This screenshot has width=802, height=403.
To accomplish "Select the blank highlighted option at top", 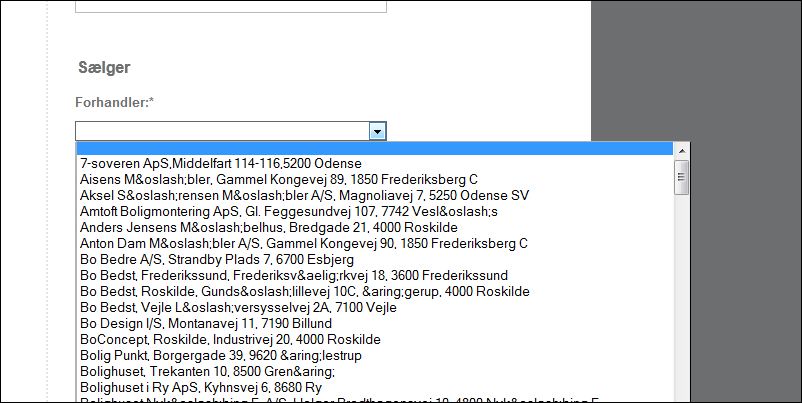I will (375, 149).
